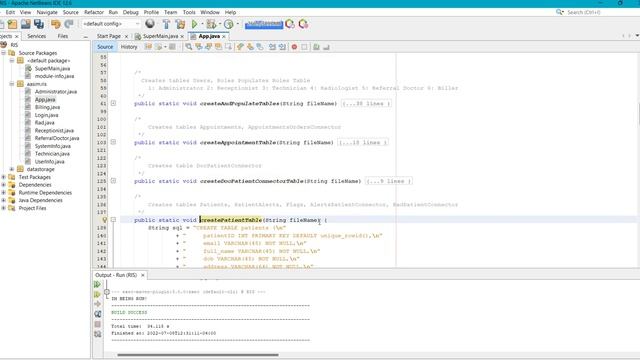The height and width of the screenshot is (360, 640).
Task: Select Login.java in project tree
Action: click(x=46, y=115)
